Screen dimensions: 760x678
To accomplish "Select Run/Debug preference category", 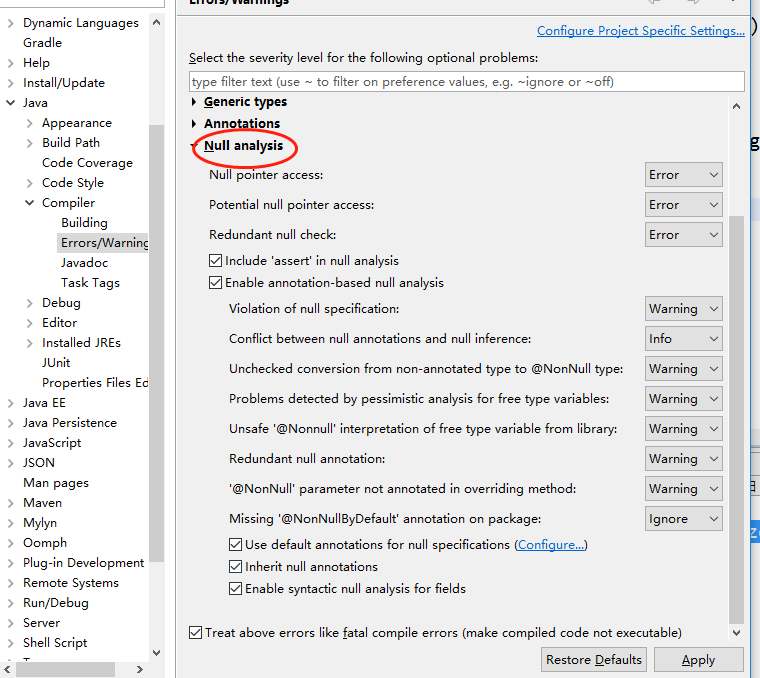I will click(56, 603).
